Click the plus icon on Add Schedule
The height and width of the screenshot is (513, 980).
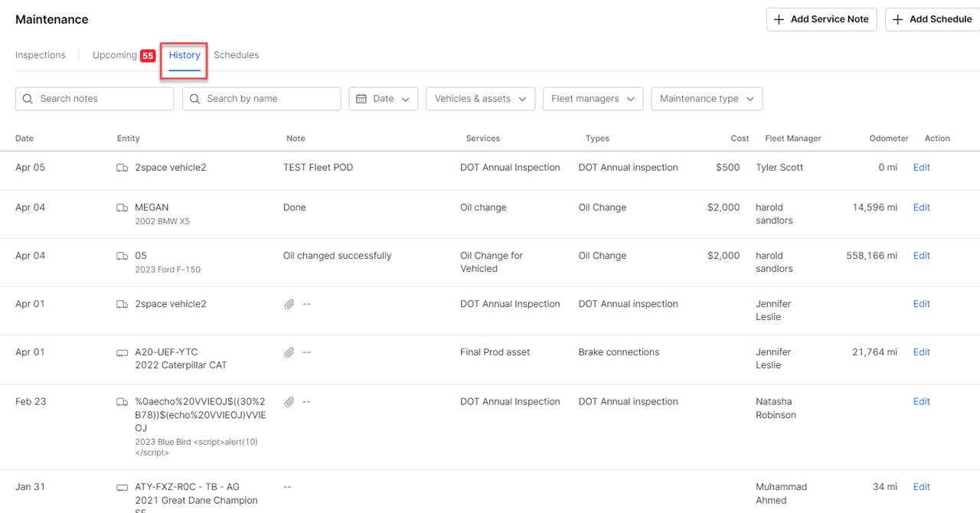[x=898, y=19]
